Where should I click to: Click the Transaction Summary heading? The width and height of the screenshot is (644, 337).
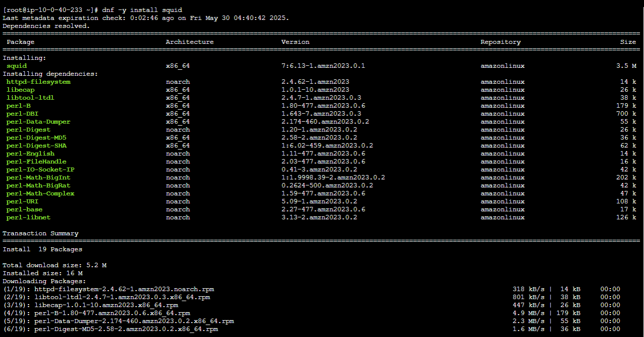[x=40, y=233]
